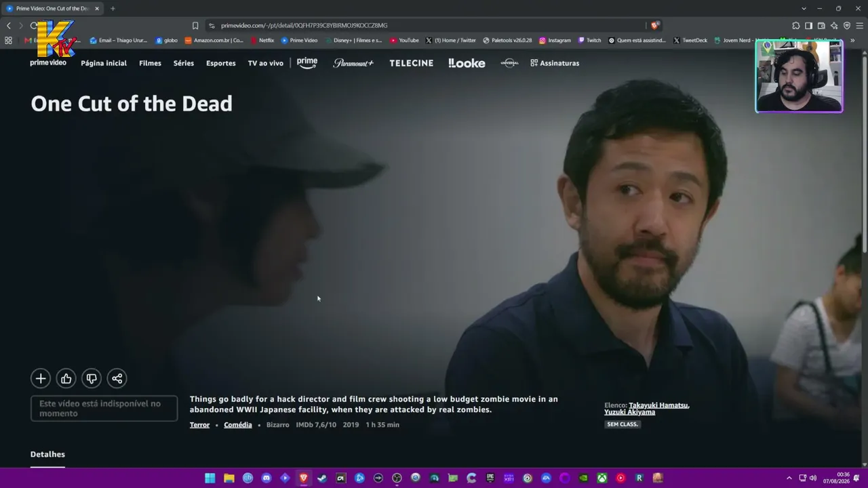Select the Detalhes tab

coord(47,454)
